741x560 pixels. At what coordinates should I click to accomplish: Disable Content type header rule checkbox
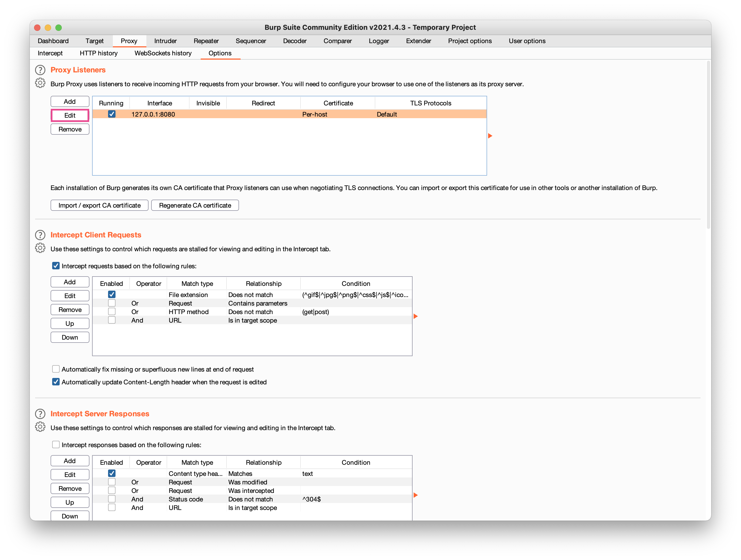pyautogui.click(x=112, y=473)
